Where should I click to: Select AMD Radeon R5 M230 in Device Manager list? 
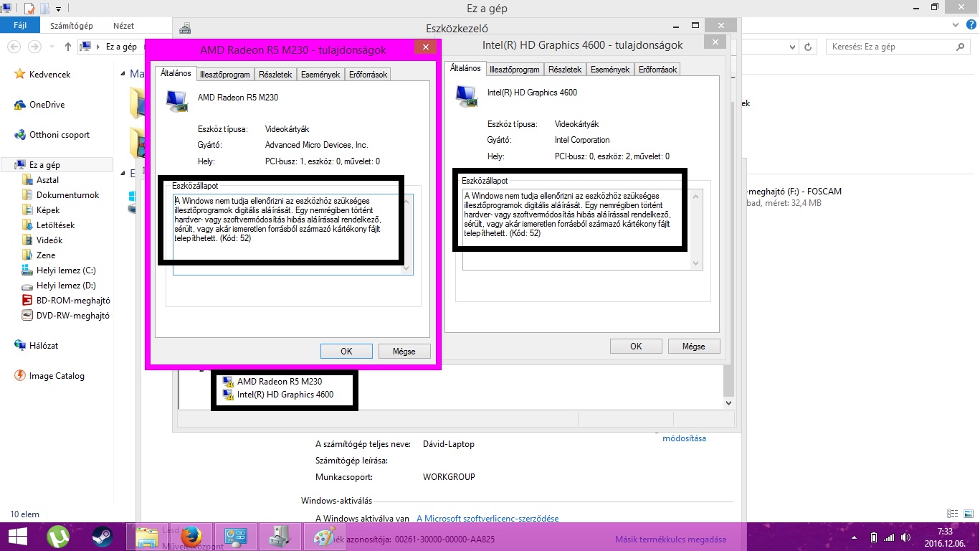coord(280,382)
